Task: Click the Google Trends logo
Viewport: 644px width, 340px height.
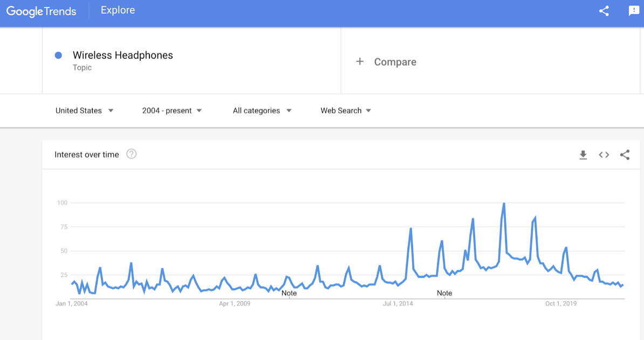Action: coord(41,11)
